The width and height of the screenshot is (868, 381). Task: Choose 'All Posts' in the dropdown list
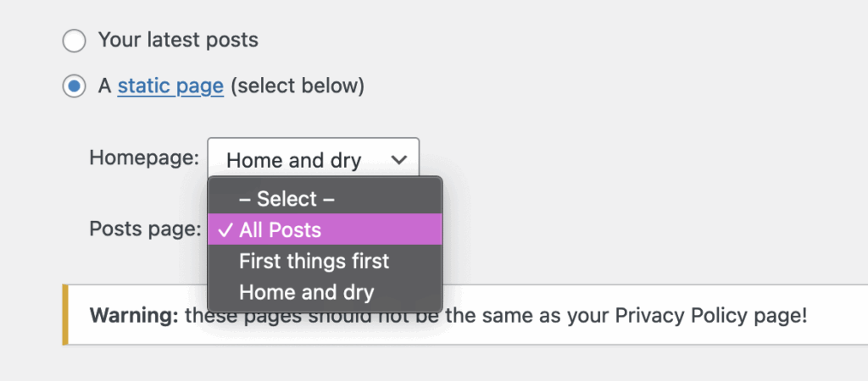coord(281,229)
